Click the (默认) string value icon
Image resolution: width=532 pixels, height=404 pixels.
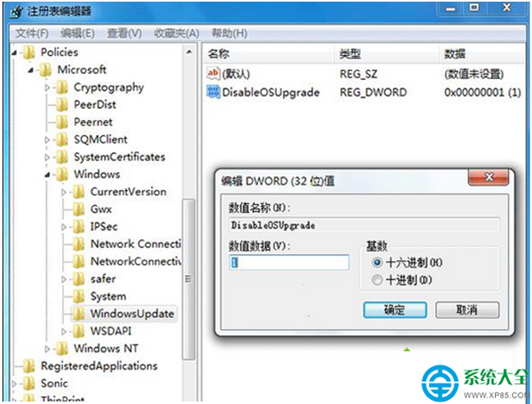213,73
